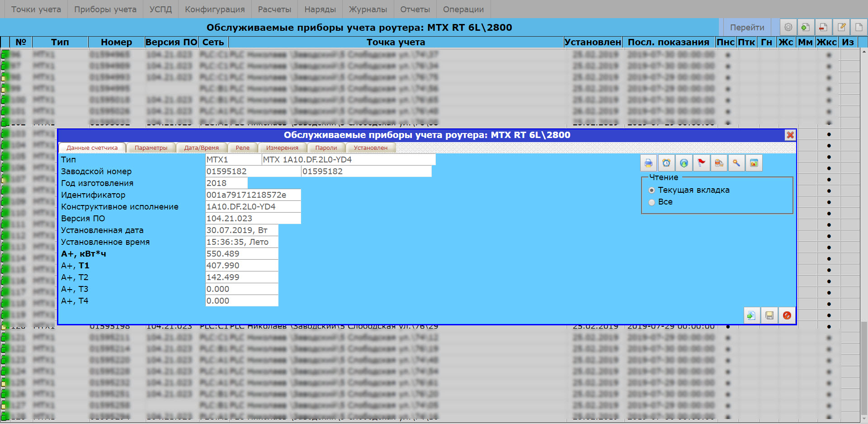Click the 'Номер' column header
Screen dimensions: 868x424
116,42
